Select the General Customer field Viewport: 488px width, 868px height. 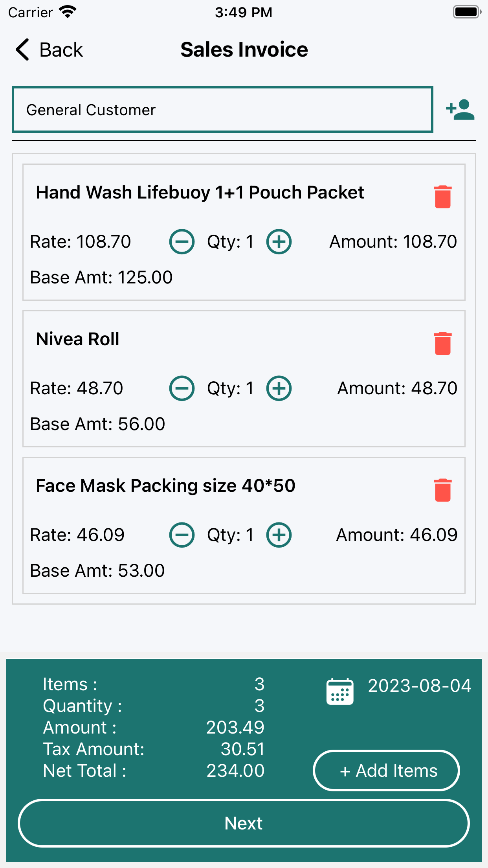(x=222, y=110)
